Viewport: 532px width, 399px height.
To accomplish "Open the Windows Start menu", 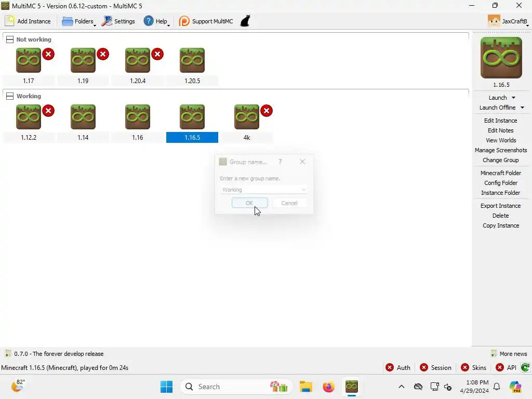I will [x=166, y=387].
